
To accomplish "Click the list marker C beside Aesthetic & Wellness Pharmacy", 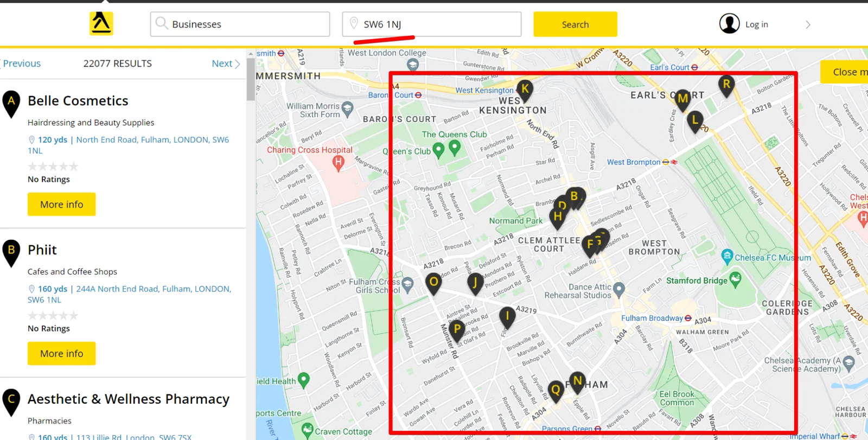I will pyautogui.click(x=11, y=402).
